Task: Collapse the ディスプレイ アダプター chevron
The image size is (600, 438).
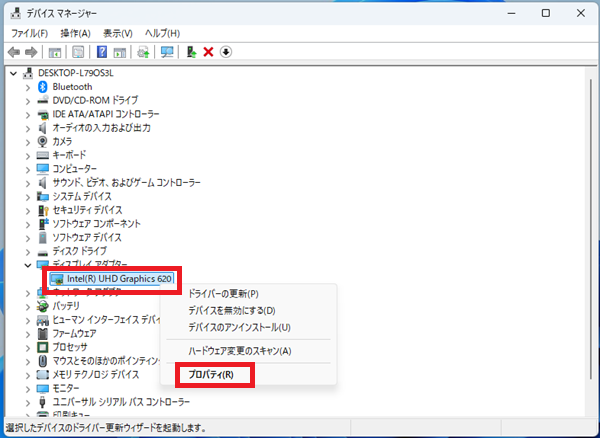Action: coord(28,265)
